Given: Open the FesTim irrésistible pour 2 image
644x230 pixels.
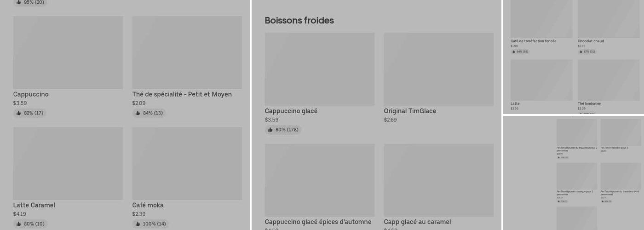Looking at the screenshot, I should point(620,132).
